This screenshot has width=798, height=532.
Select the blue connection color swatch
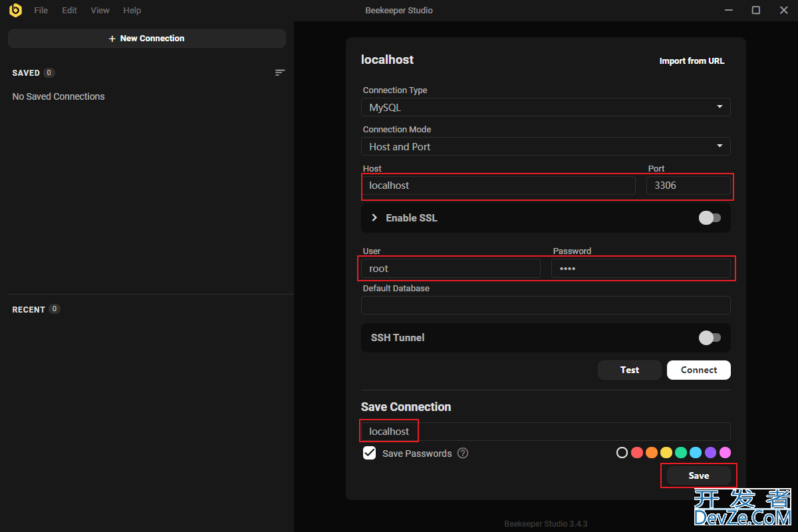point(696,453)
